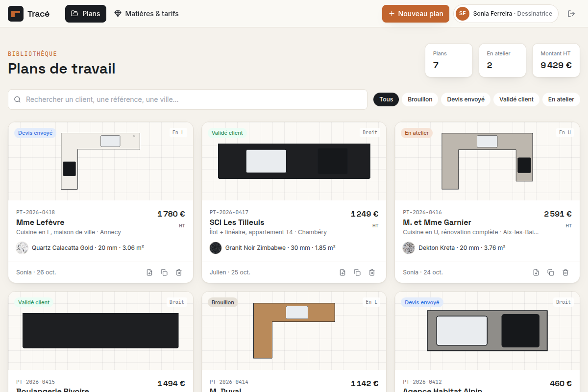Duplicate the SCI Les Tilleuls plan
The height and width of the screenshot is (392, 588).
(357, 272)
